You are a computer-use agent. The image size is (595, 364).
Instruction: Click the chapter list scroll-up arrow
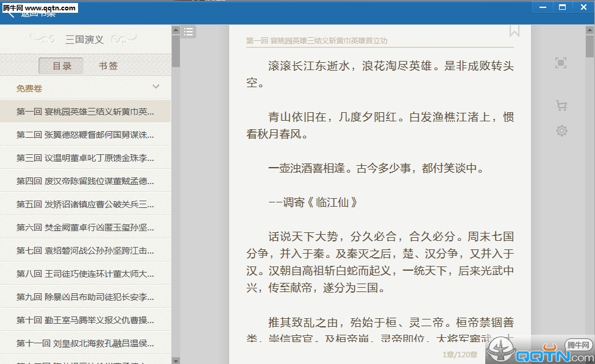[176, 30]
